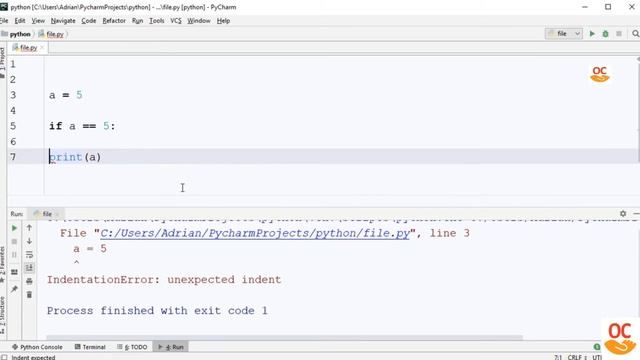Open the Terminal tool window
This screenshot has height=360, width=640.
[x=90, y=347]
